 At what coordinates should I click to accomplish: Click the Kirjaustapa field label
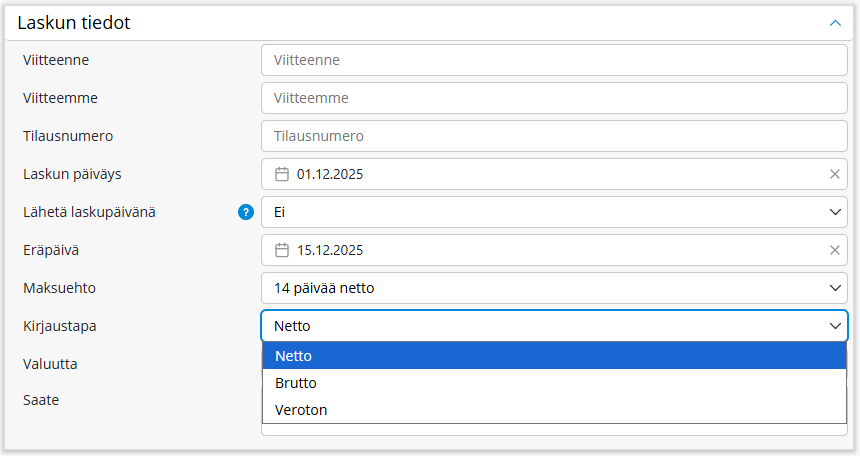click(x=59, y=326)
